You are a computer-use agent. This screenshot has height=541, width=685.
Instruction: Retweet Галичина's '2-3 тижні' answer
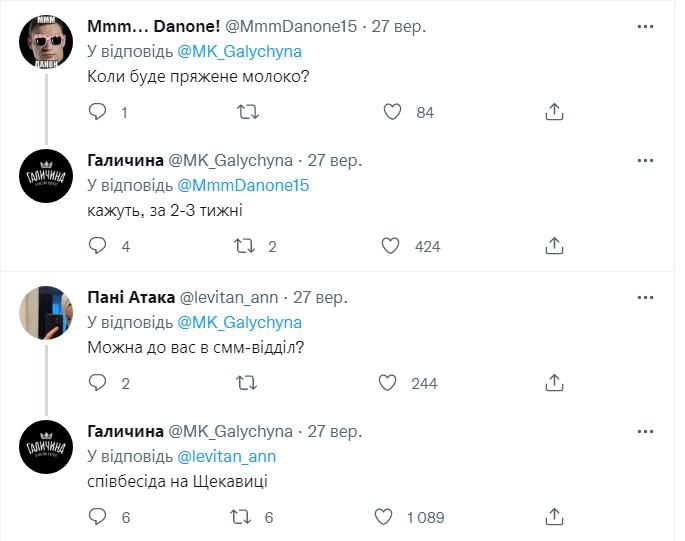tap(243, 246)
